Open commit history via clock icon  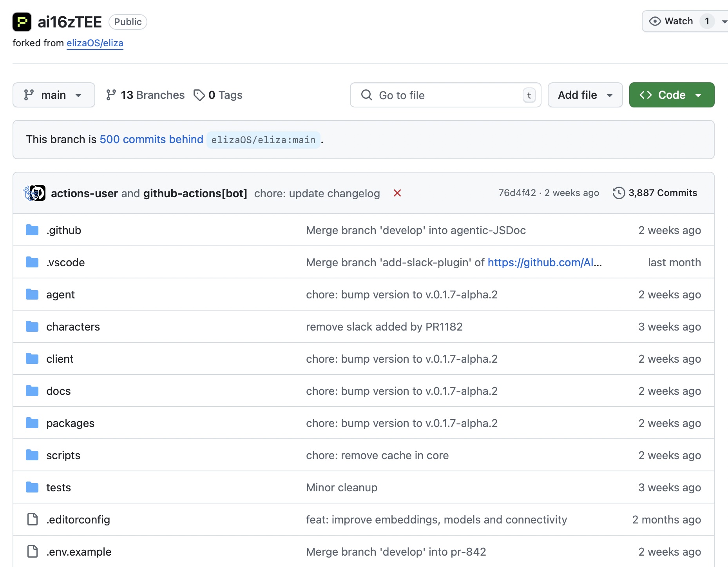[619, 193]
